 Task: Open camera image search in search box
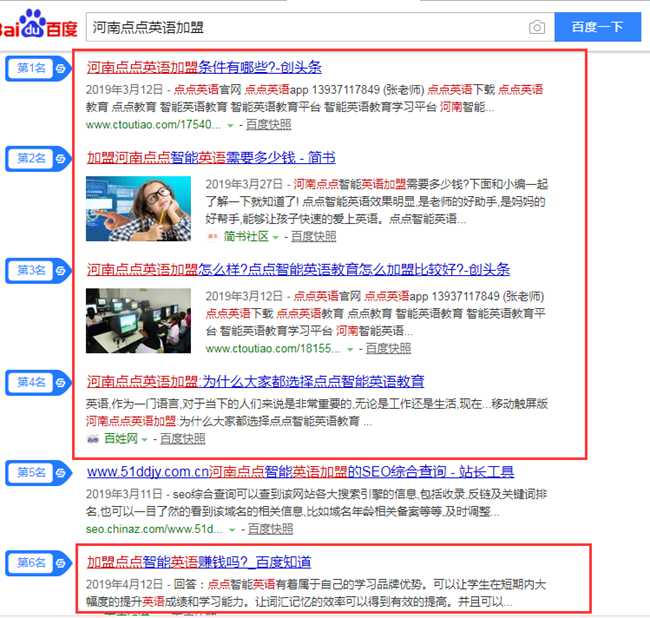point(538,27)
